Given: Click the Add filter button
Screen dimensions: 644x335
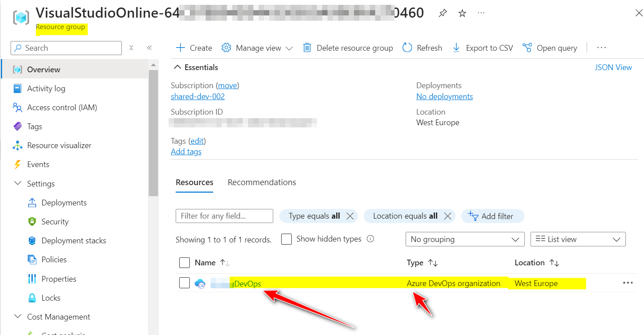Looking at the screenshot, I should point(493,216).
